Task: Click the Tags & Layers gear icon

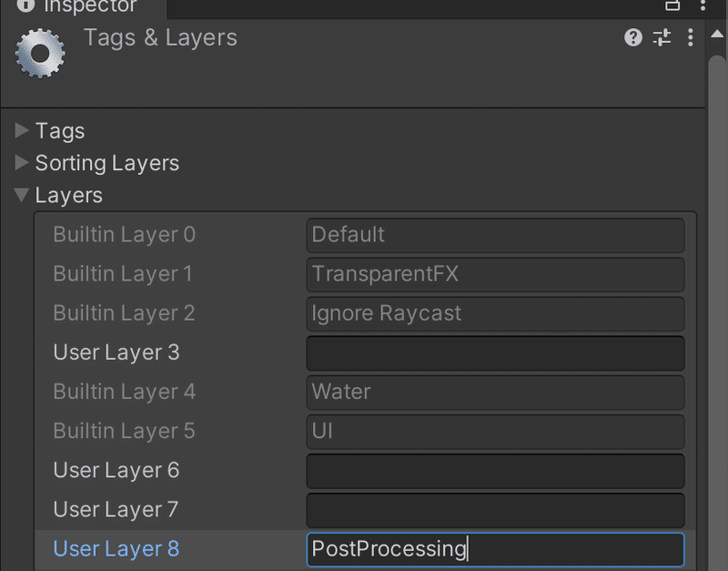Action: (x=40, y=54)
